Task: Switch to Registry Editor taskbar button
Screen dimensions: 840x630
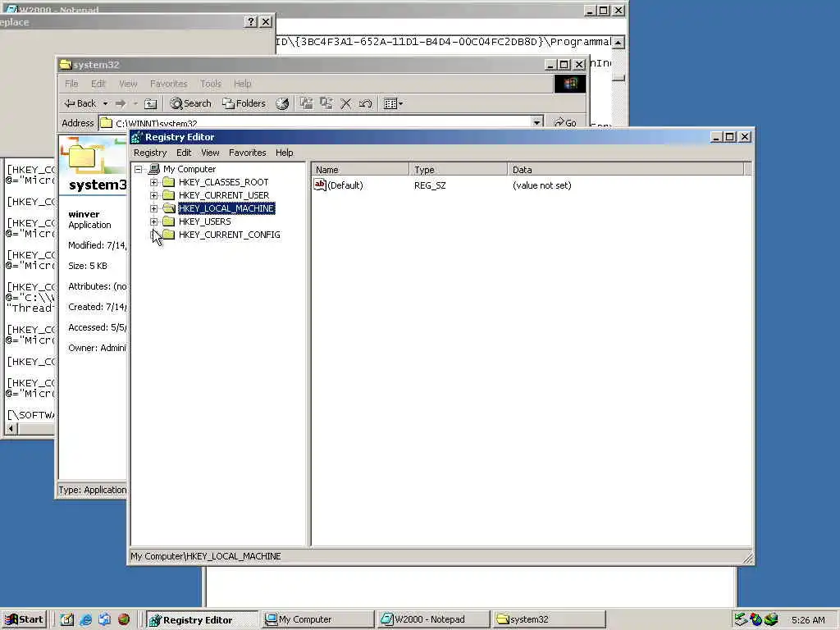Action: click(202, 620)
